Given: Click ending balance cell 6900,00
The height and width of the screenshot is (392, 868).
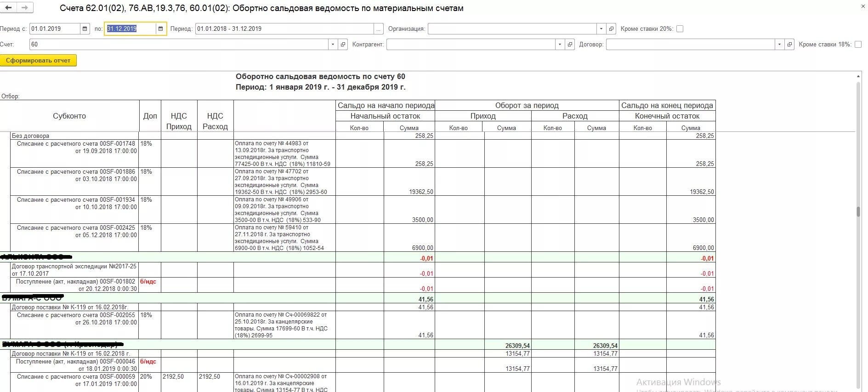Looking at the screenshot, I should click(691, 238).
